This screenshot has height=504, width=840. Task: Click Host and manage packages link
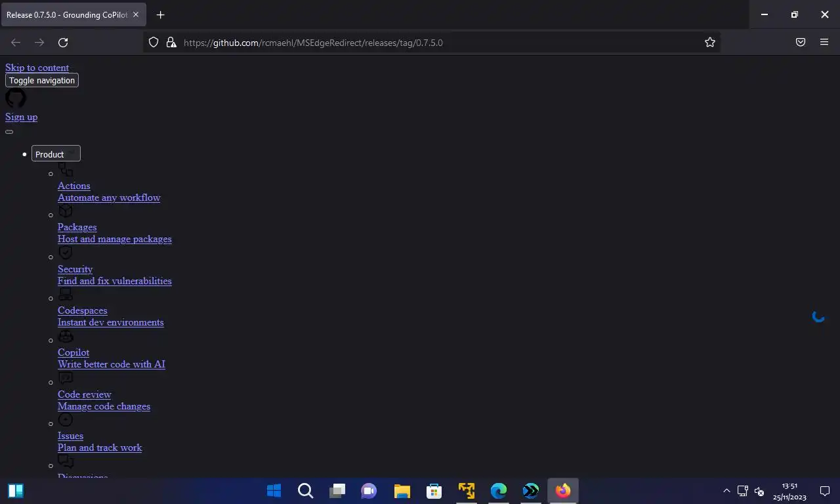tap(115, 239)
